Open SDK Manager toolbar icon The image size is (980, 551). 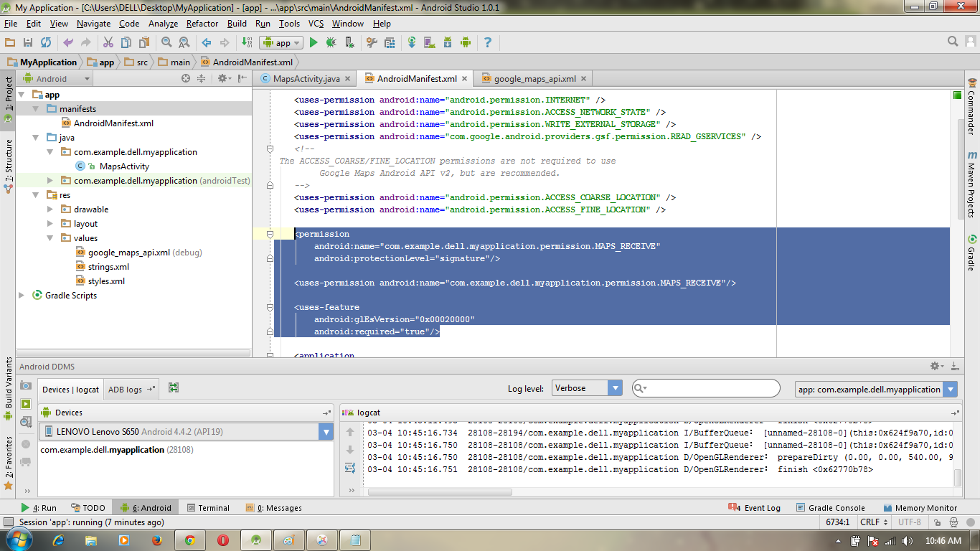tap(448, 43)
